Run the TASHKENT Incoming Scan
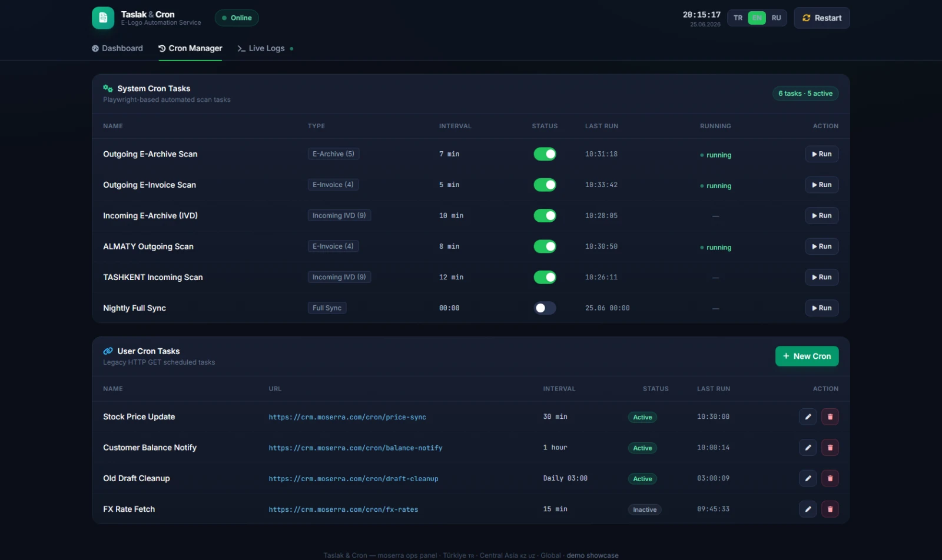942x560 pixels. pos(821,277)
